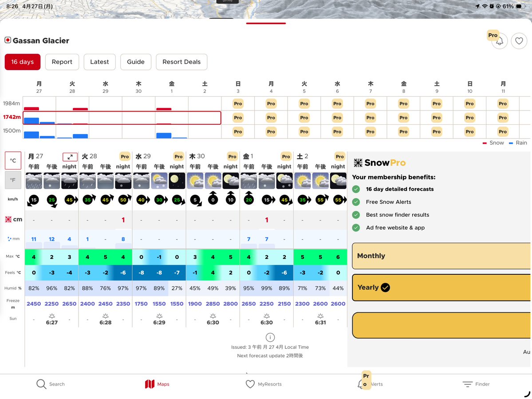Select the Monthly membership option
This screenshot has width=532, height=399.
441,256
